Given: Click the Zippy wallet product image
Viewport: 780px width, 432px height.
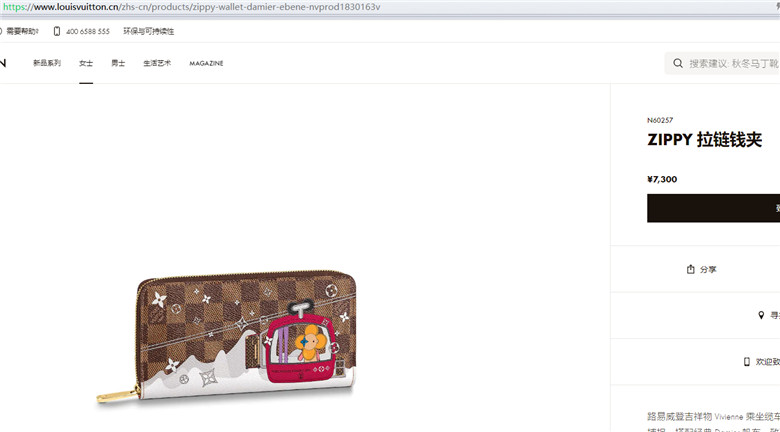Looking at the screenshot, I should pyautogui.click(x=227, y=337).
